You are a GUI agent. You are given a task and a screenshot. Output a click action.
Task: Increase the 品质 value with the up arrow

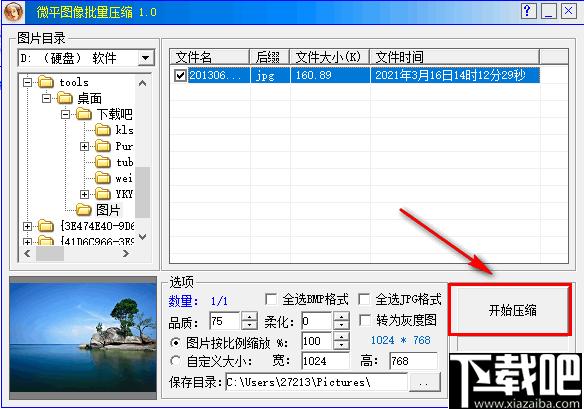pos(250,316)
